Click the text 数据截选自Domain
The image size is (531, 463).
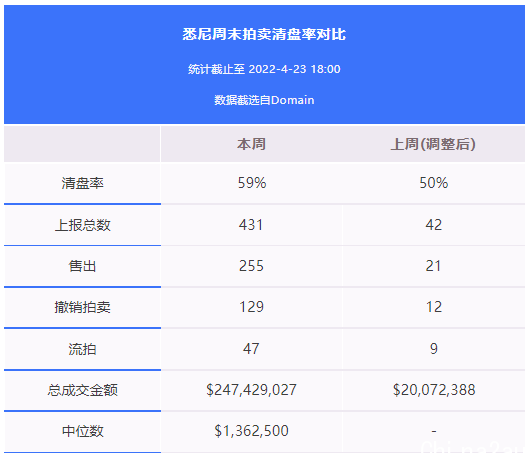pos(264,100)
